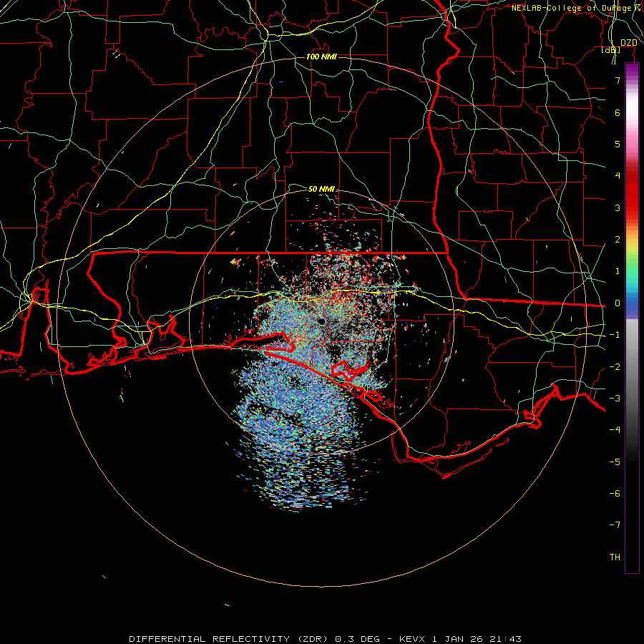Click the 50 NMI range ring label

tap(321, 189)
